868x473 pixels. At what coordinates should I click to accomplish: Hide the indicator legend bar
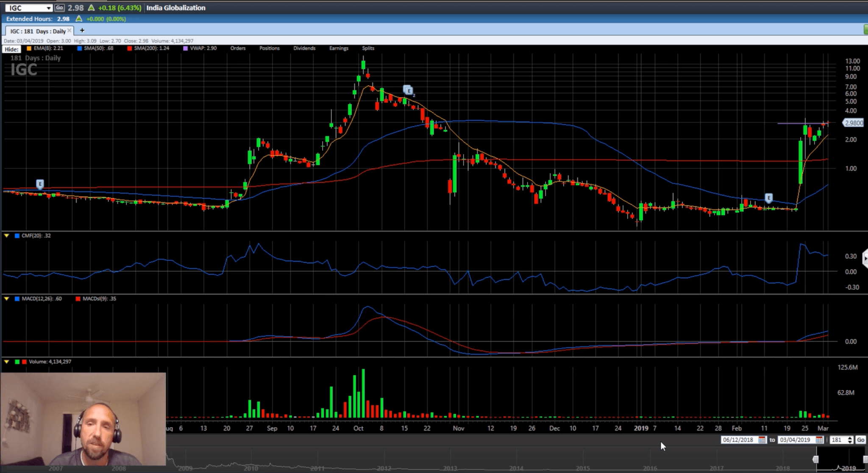click(x=11, y=49)
